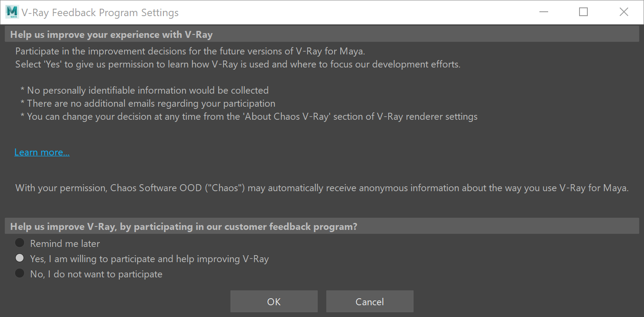Image resolution: width=644 pixels, height=317 pixels.
Task: Close the V-Ray Feedback Program Settings dialog
Action: click(x=624, y=12)
